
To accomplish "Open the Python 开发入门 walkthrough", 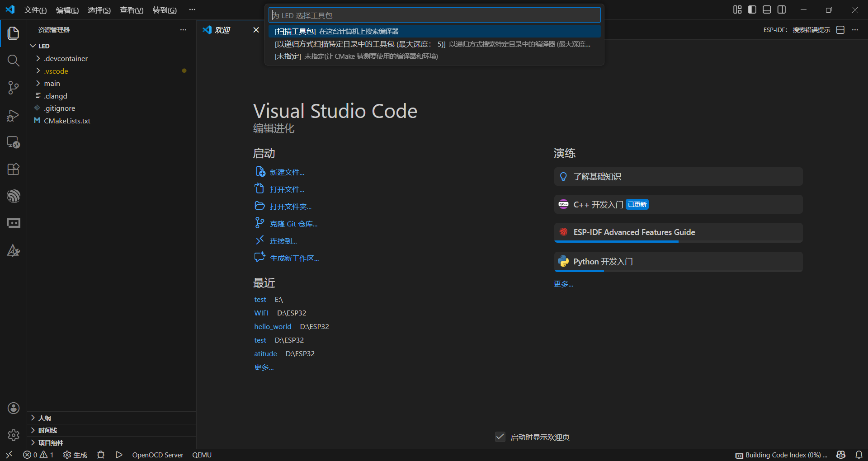I will (x=678, y=262).
